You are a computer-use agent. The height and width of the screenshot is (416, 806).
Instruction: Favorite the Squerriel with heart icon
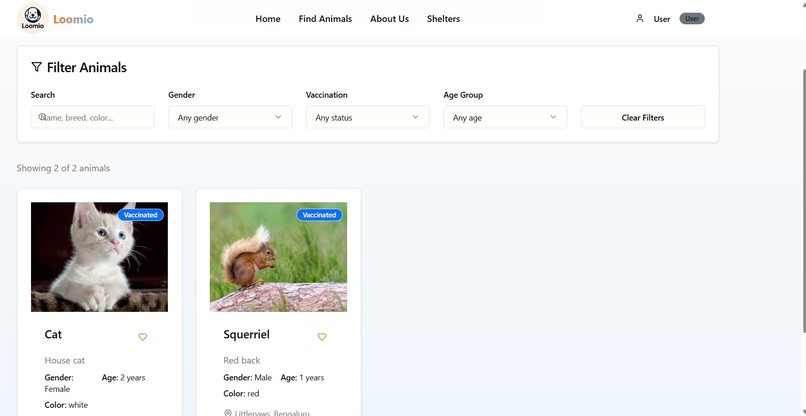click(x=321, y=337)
